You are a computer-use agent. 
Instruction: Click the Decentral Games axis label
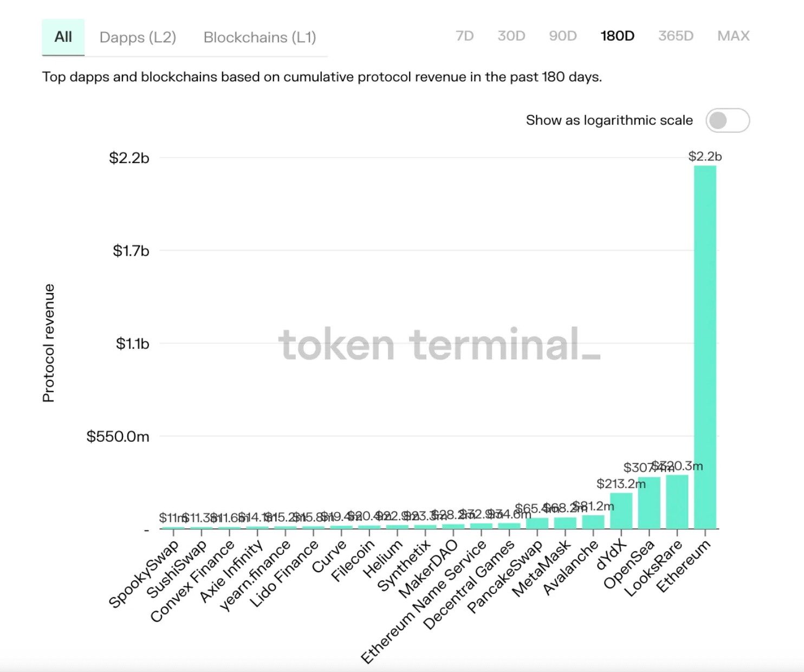(x=468, y=585)
